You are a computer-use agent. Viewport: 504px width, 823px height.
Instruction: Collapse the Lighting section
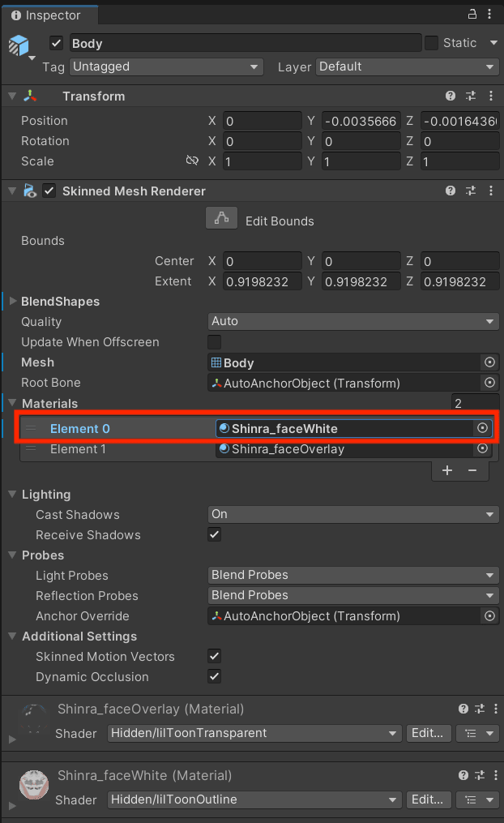(13, 494)
